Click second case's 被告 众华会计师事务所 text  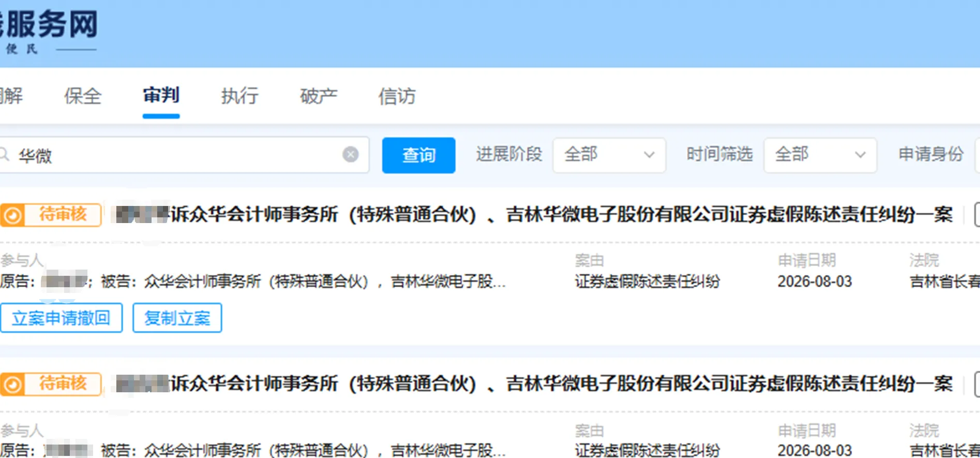(x=303, y=450)
